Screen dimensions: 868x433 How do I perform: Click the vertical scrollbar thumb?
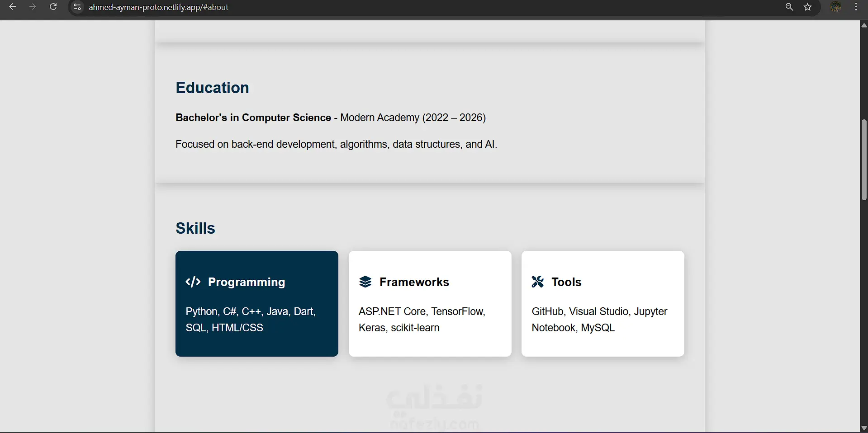tap(864, 159)
